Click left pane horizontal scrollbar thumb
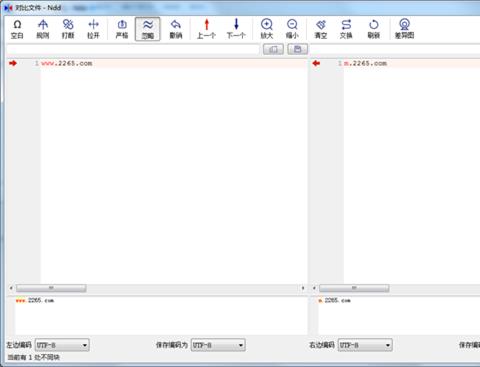 tap(51, 288)
